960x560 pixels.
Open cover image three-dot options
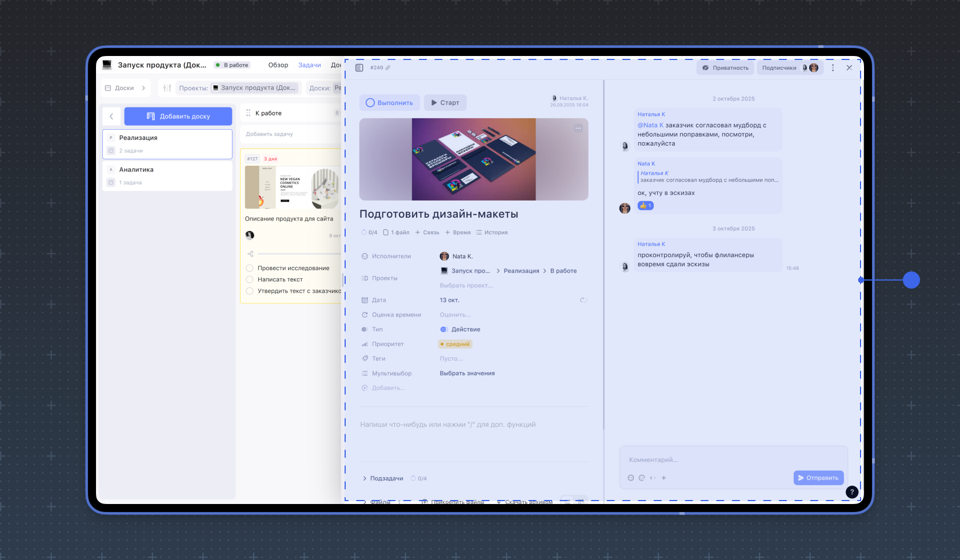click(x=578, y=128)
